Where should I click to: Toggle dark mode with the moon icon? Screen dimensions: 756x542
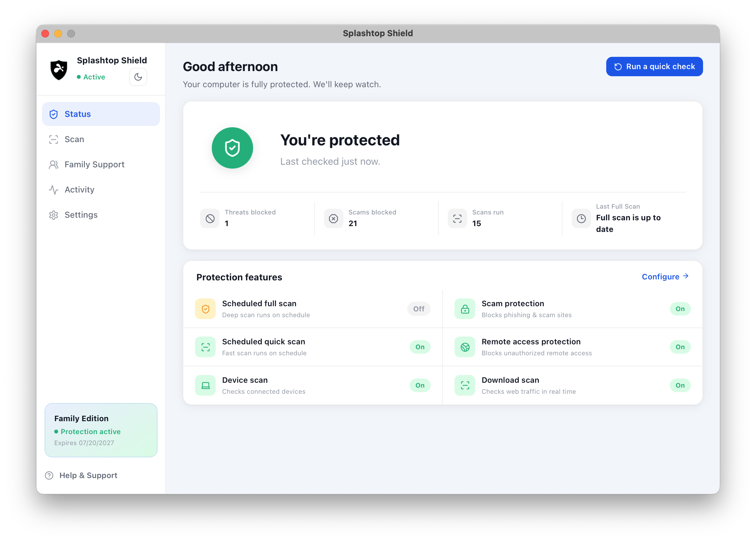pyautogui.click(x=138, y=77)
